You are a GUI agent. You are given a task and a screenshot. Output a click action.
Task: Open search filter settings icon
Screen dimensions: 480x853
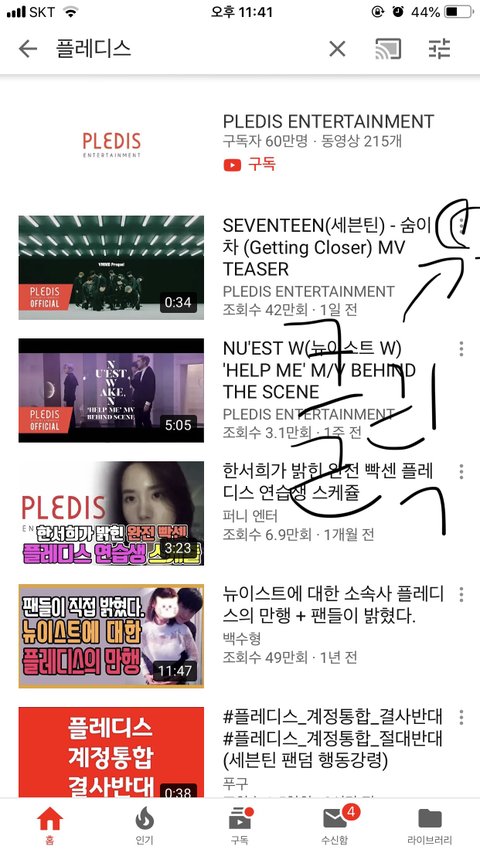tap(439, 49)
